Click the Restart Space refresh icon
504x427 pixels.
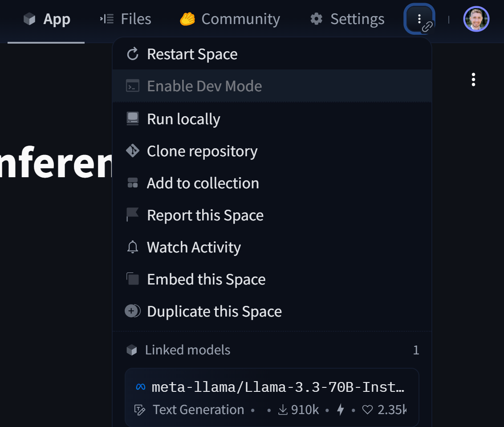click(133, 54)
